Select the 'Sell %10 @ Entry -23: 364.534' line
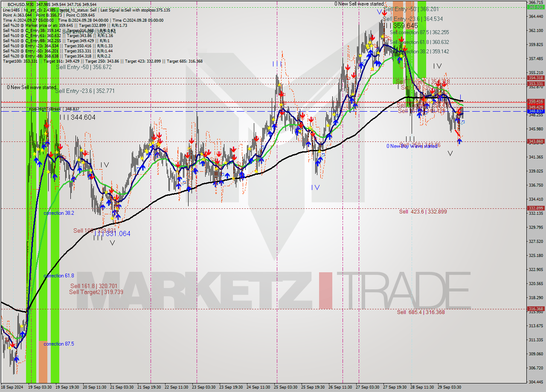 pos(58,46)
